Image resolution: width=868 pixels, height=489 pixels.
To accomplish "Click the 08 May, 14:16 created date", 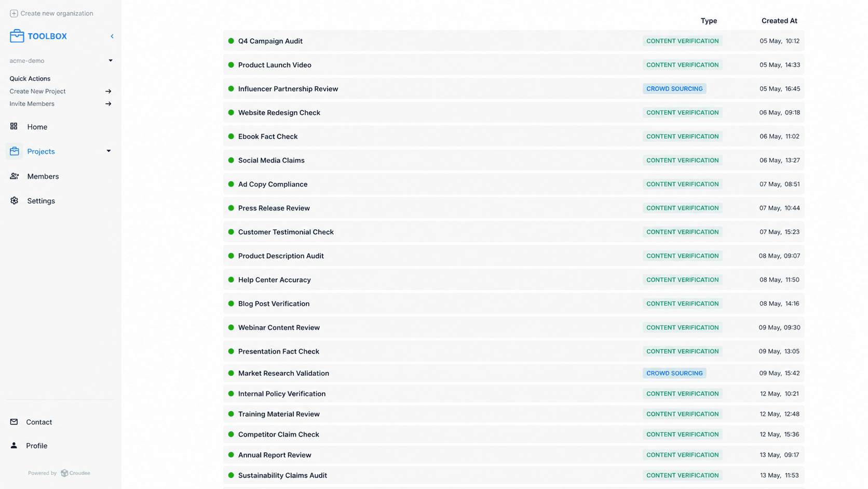I will [x=779, y=304].
